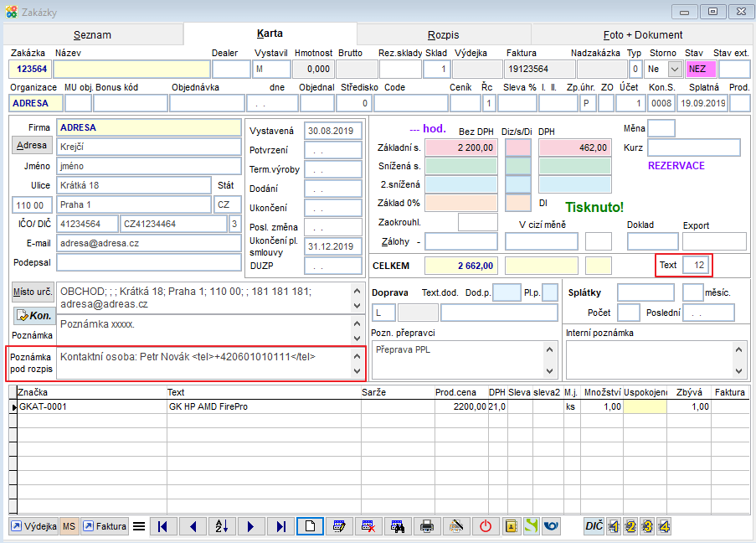Edit the current record with pencil icon

point(339,526)
